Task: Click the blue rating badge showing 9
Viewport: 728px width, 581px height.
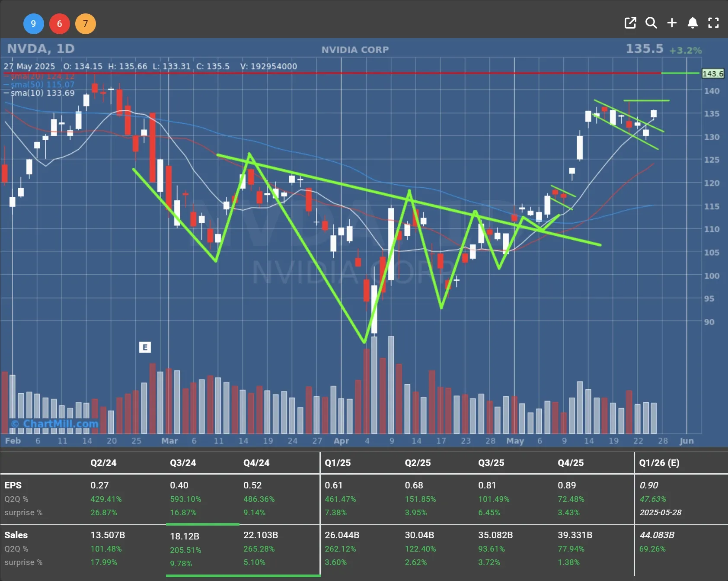Action: click(x=33, y=23)
